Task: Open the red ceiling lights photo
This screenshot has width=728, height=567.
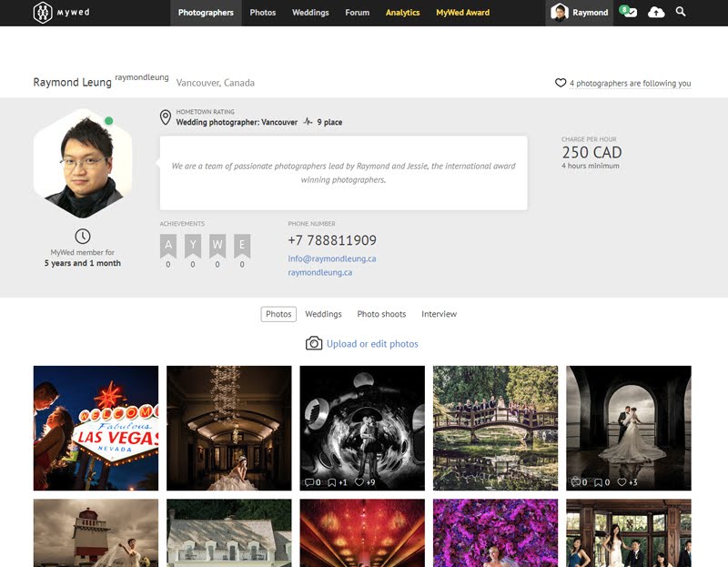Action: (362, 533)
